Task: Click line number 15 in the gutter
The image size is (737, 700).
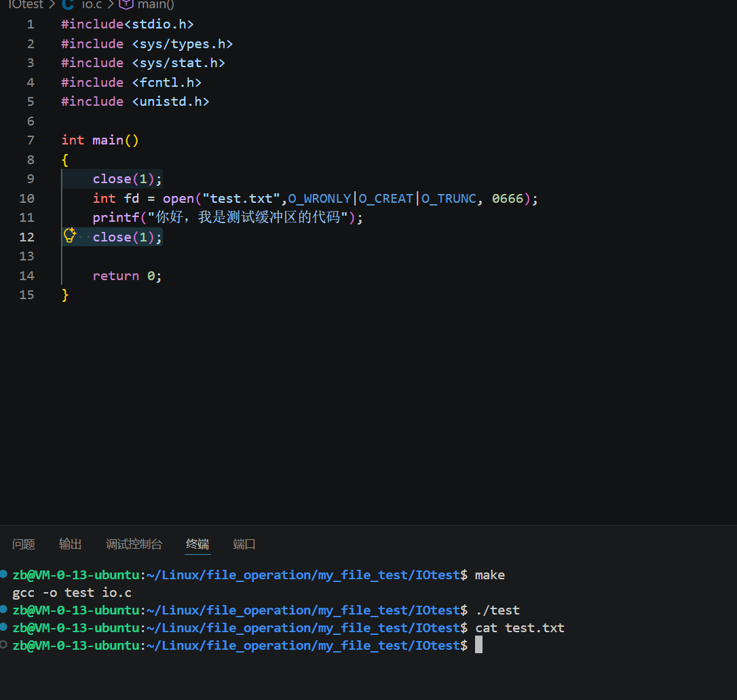Action: click(26, 295)
